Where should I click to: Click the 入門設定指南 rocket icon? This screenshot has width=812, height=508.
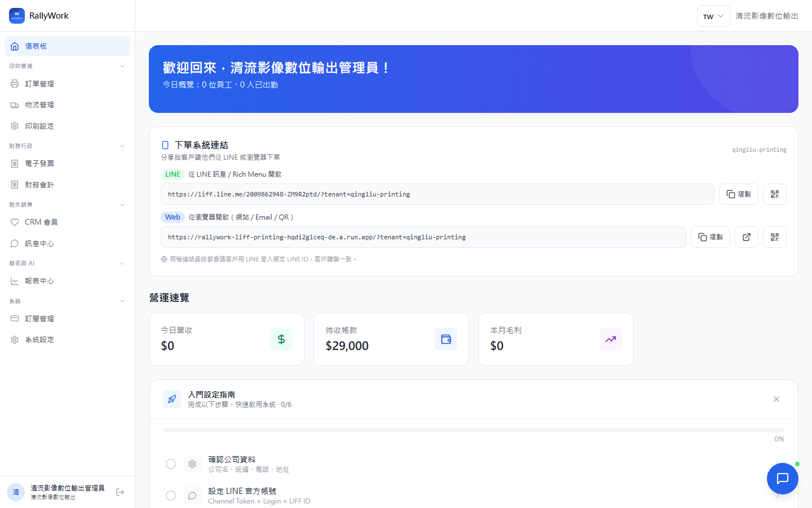172,399
